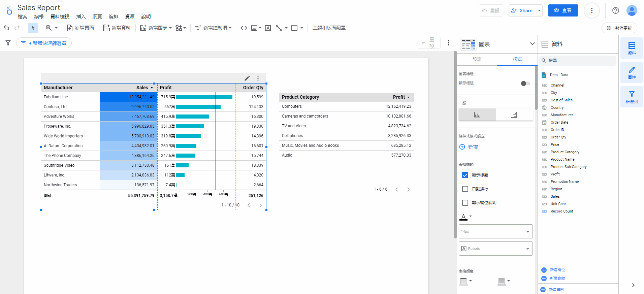644x294 pixels.
Task: Click the URL embed code icon
Action: click(x=244, y=28)
